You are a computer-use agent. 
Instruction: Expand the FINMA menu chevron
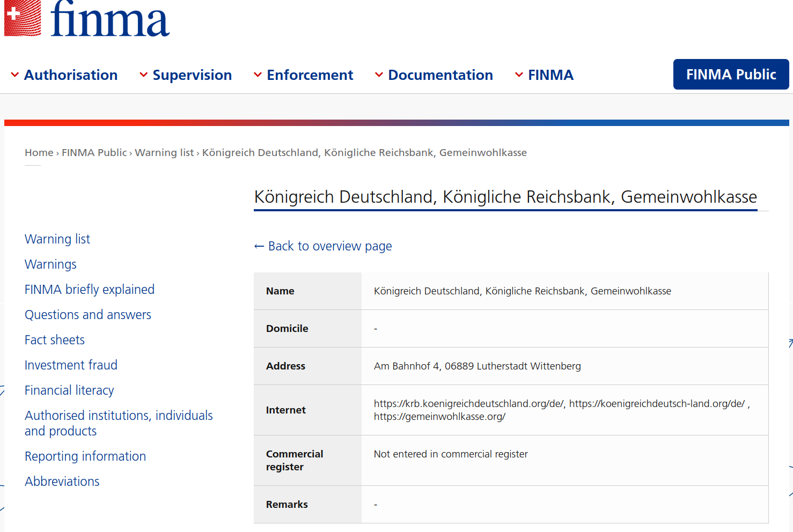519,75
